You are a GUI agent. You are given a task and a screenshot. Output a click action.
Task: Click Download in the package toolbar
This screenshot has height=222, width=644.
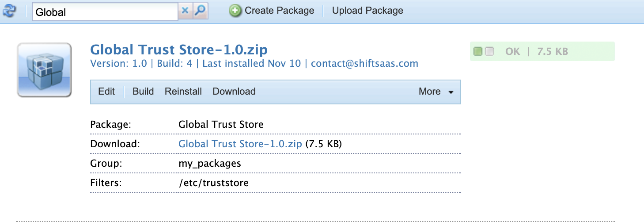click(x=234, y=92)
